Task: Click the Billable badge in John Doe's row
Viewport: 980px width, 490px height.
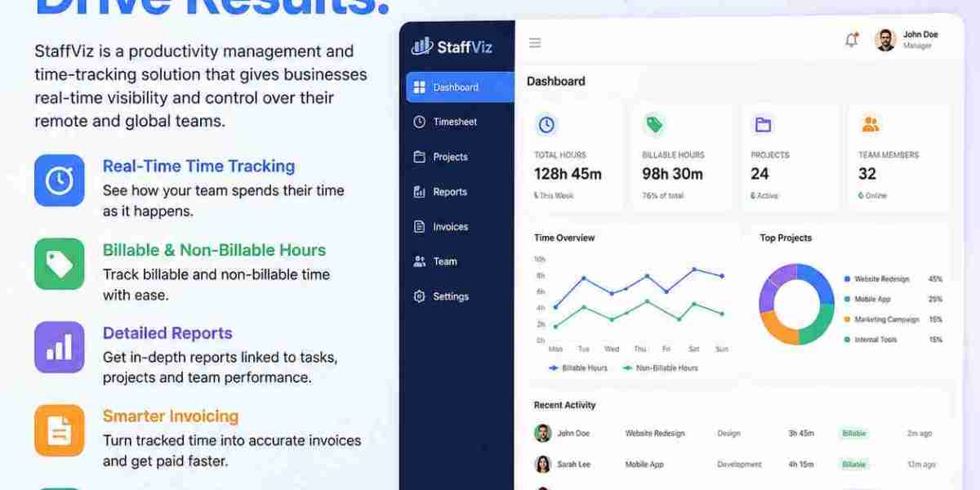Action: tap(854, 434)
